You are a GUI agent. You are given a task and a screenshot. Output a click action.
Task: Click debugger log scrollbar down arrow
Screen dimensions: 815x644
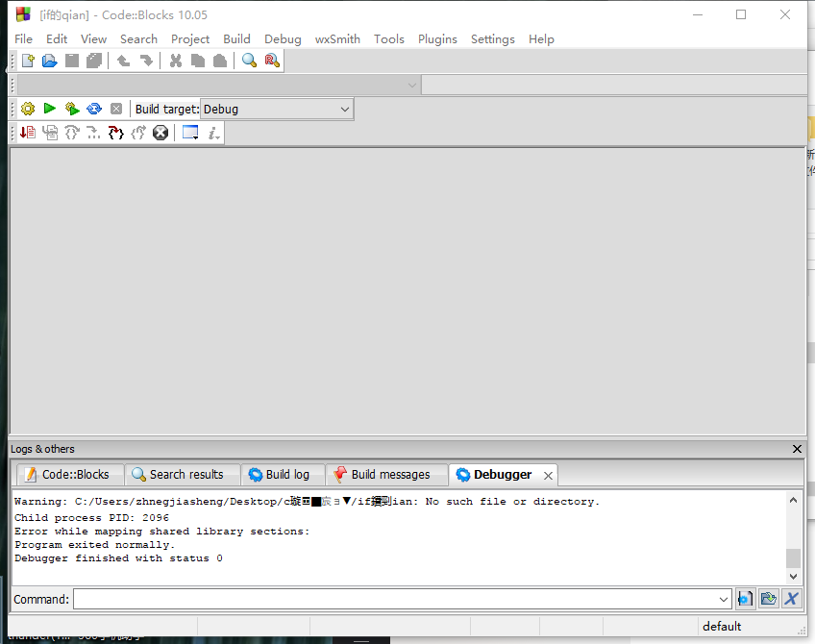click(793, 576)
